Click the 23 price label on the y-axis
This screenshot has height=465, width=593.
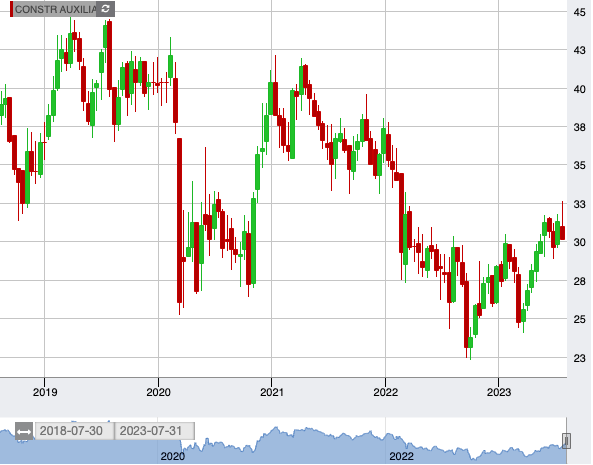[579, 358]
